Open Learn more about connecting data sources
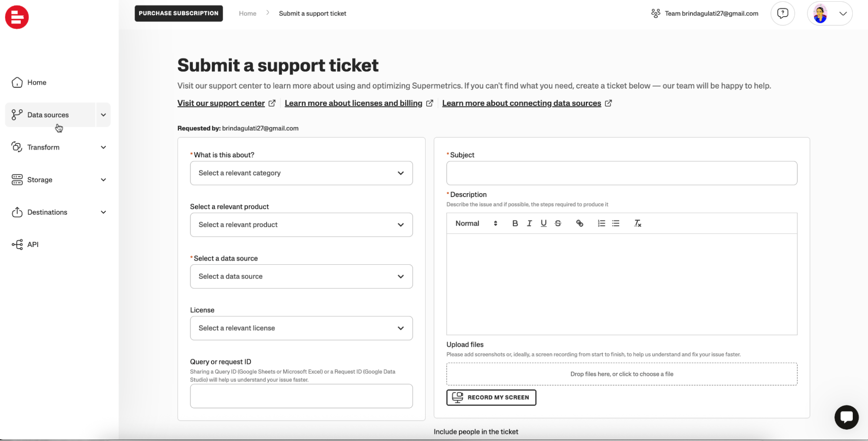The width and height of the screenshot is (868, 441). tap(521, 103)
